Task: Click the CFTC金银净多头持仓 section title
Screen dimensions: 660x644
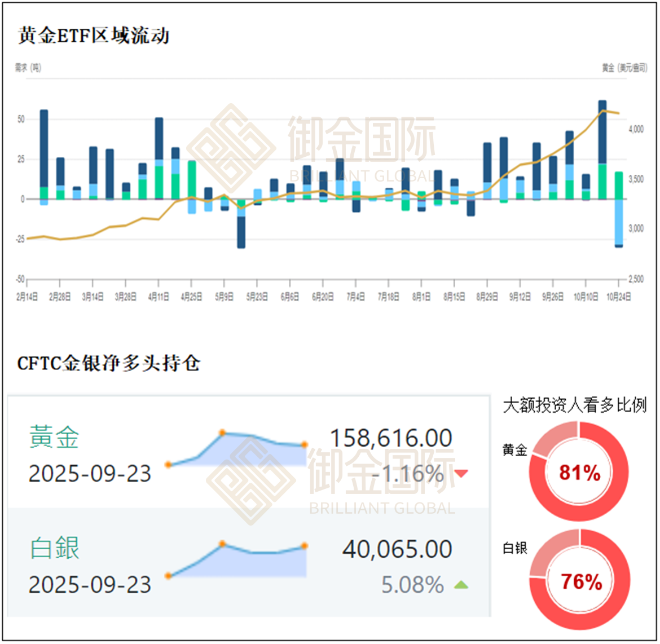Action: 108,363
